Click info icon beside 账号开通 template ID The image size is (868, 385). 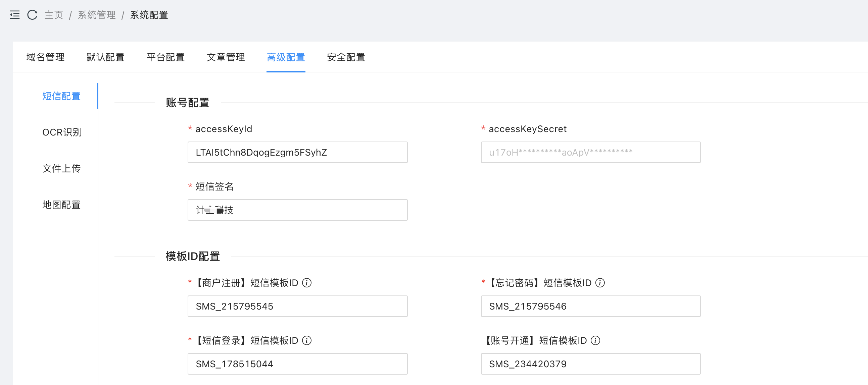pos(595,340)
